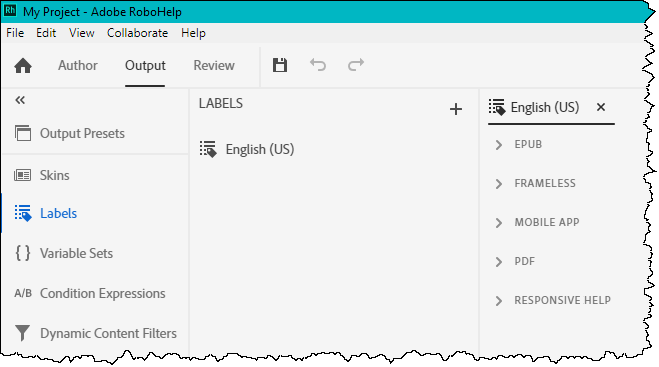Collapse the sidebar with the double-chevron icon
This screenshot has width=659, height=367.
pyautogui.click(x=20, y=100)
